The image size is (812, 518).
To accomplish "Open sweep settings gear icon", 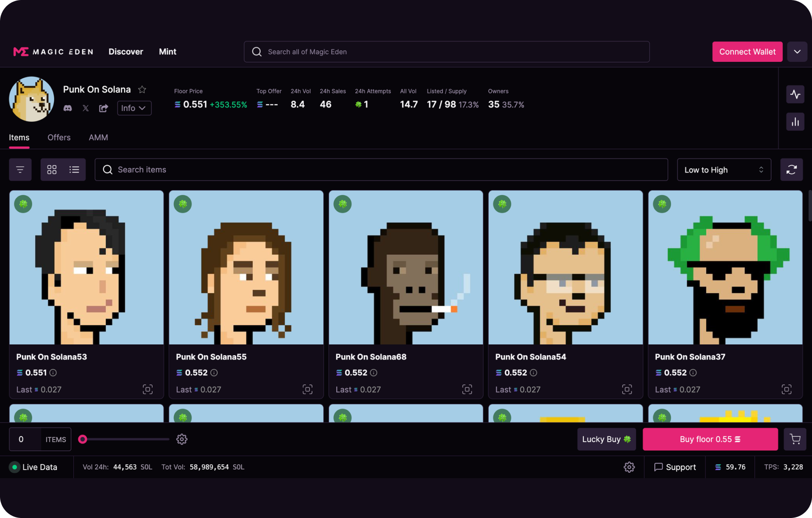I will 182,439.
